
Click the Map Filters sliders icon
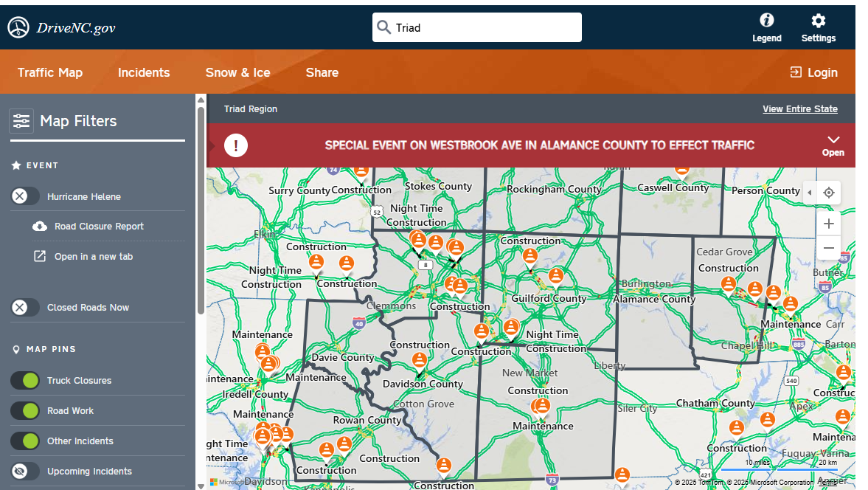21,120
